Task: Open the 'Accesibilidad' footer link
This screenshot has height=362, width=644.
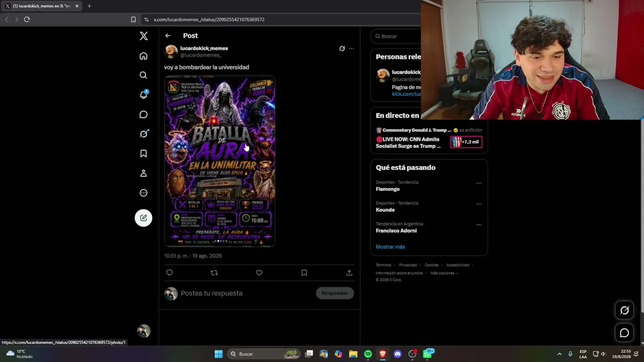Action: click(x=458, y=265)
